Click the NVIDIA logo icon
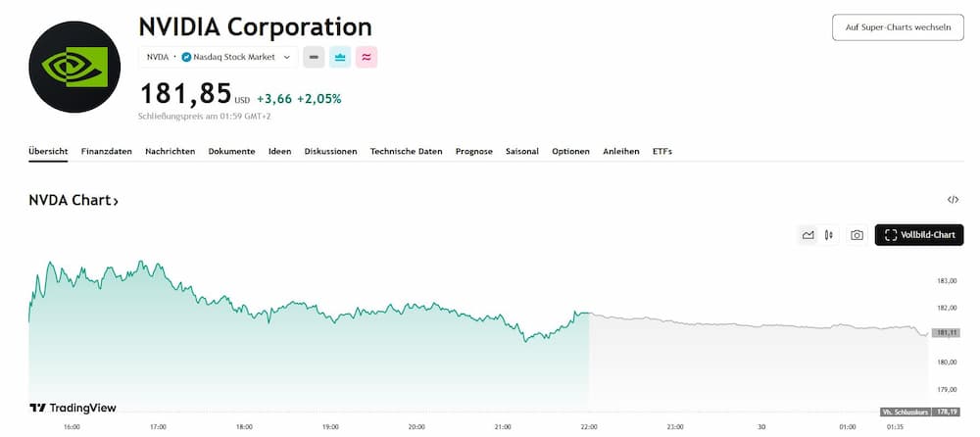This screenshot has height=437, width=980. click(x=74, y=68)
